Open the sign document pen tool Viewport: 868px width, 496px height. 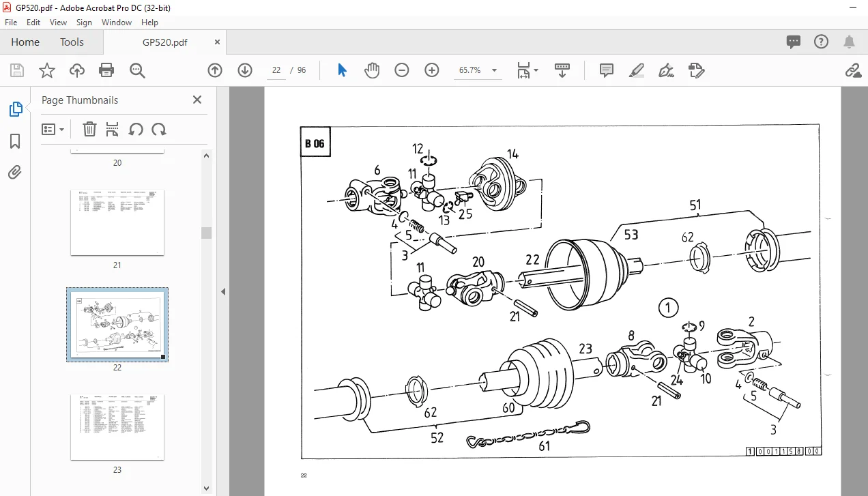coord(667,70)
